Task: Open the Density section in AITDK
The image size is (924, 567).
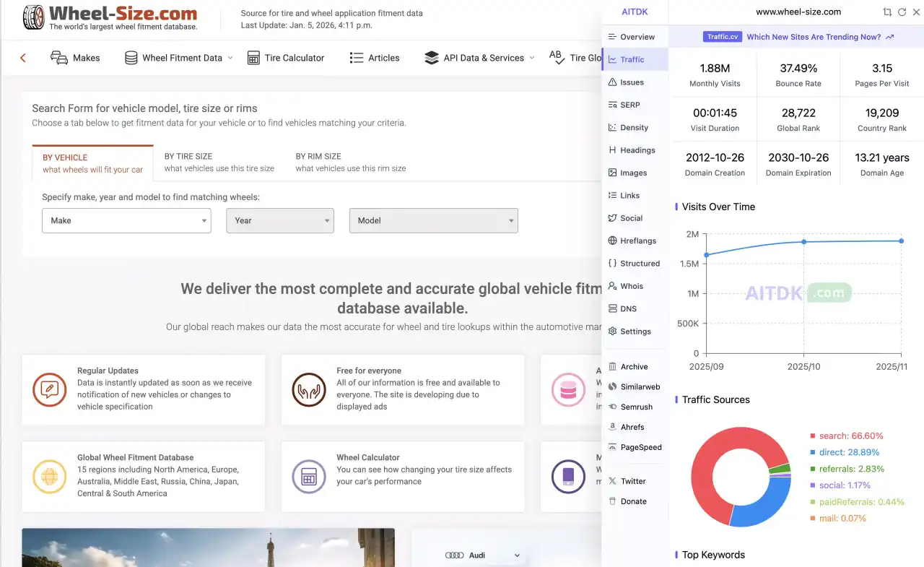Action: [x=635, y=128]
